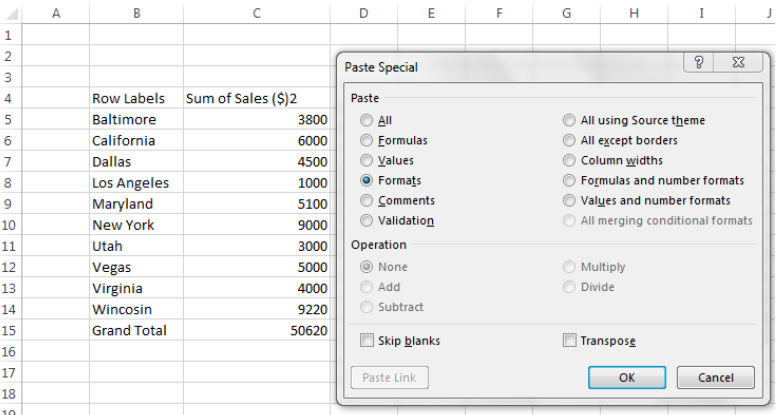Click the help question mark icon
This screenshot has width=777, height=415.
pos(698,62)
